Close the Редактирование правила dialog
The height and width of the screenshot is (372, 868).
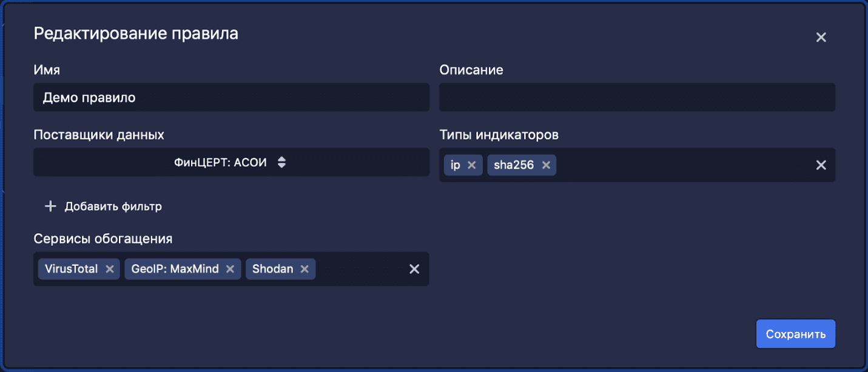(821, 38)
